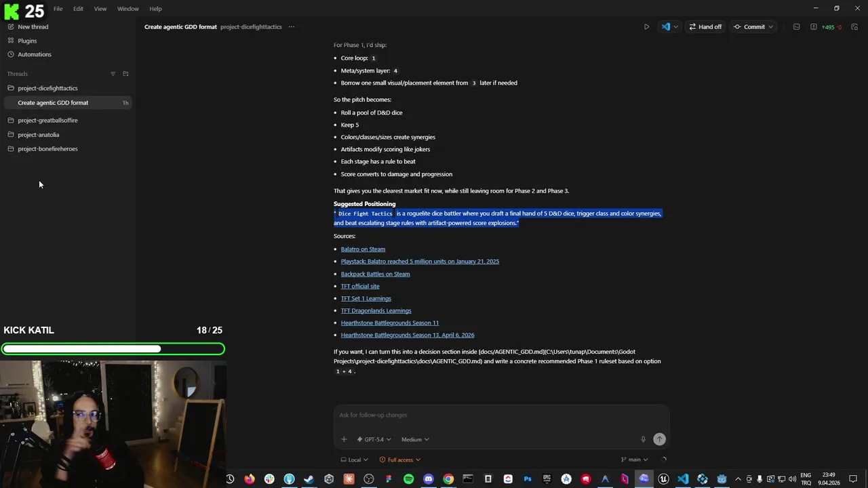Open the Medium reasoning effort dropdown
The image size is (868, 488).
(x=414, y=439)
